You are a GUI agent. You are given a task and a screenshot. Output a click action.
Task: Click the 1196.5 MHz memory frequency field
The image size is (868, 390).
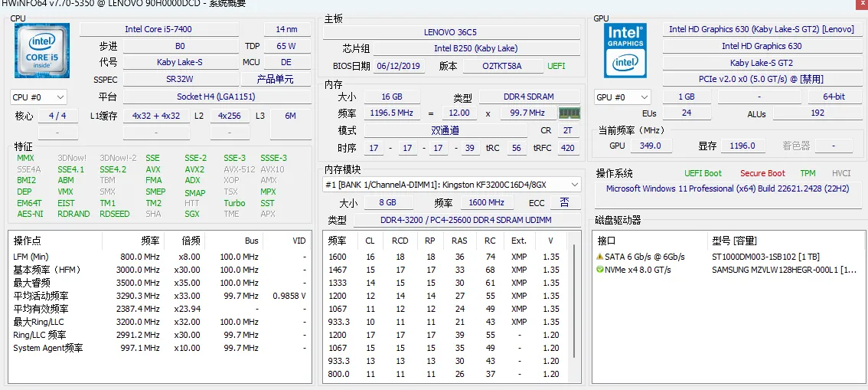point(393,113)
